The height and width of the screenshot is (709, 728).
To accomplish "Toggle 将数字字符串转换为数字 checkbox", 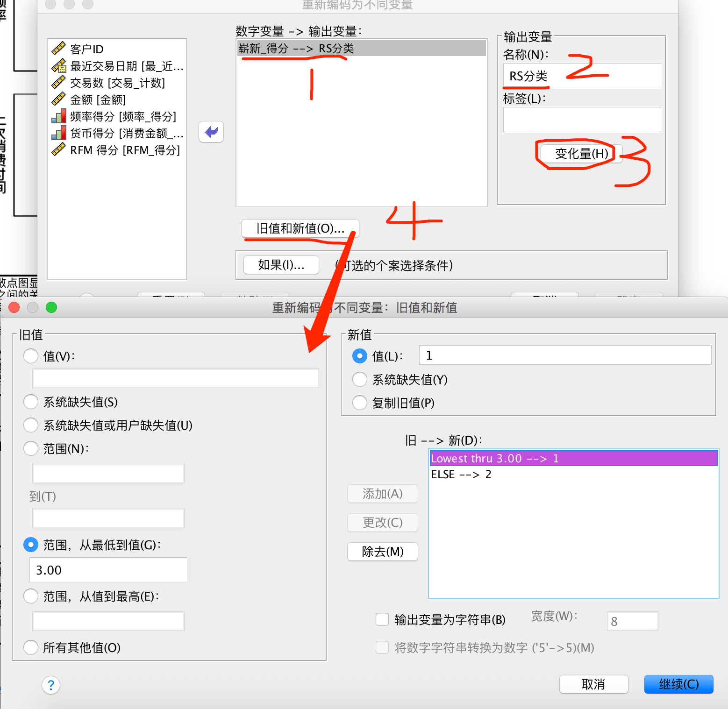I will (x=382, y=647).
